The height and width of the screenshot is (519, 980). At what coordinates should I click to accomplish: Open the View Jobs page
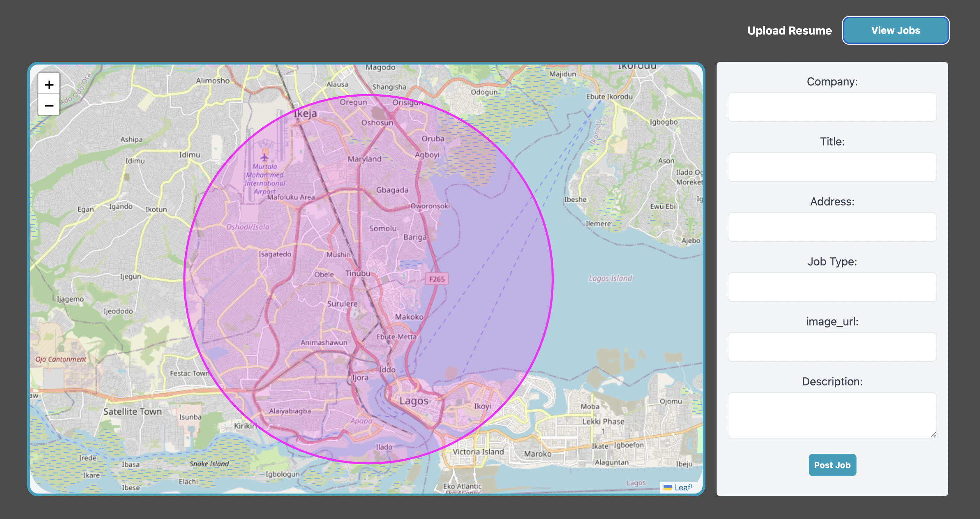[x=895, y=30]
